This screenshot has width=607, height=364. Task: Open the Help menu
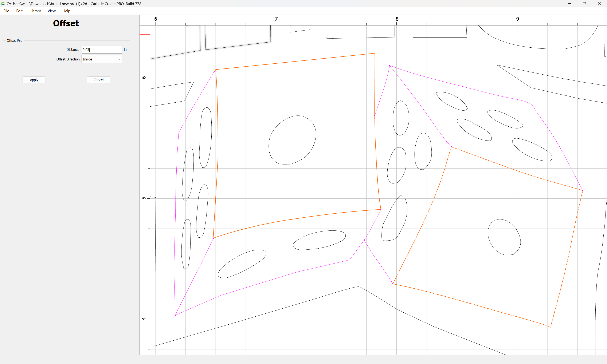66,11
